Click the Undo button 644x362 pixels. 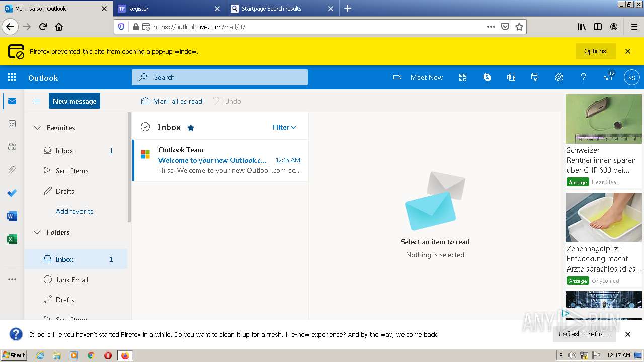click(x=227, y=101)
